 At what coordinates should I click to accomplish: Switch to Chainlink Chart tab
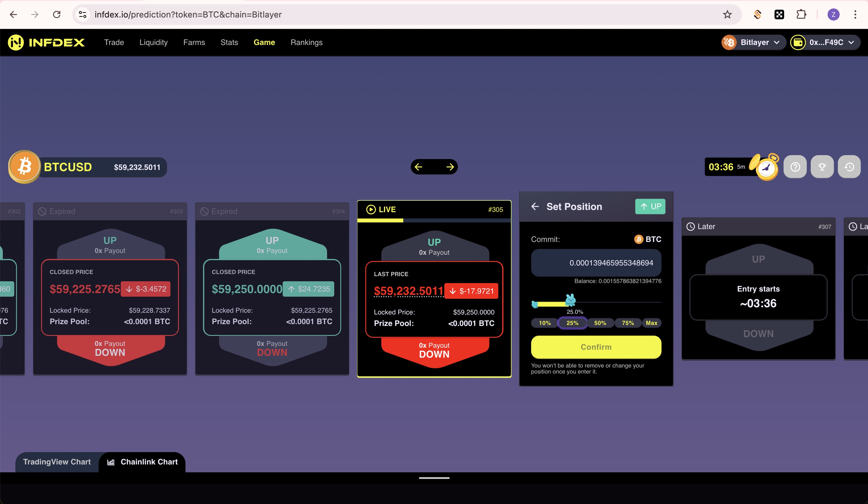[142, 462]
